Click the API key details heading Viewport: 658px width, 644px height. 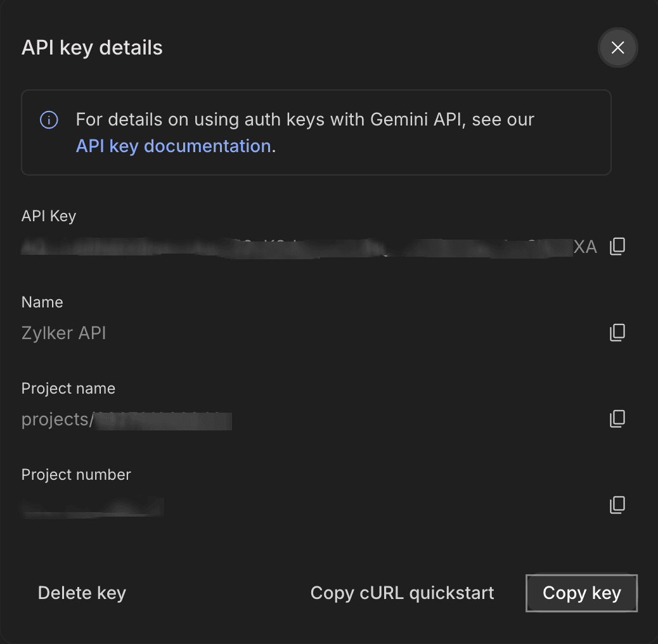[92, 48]
